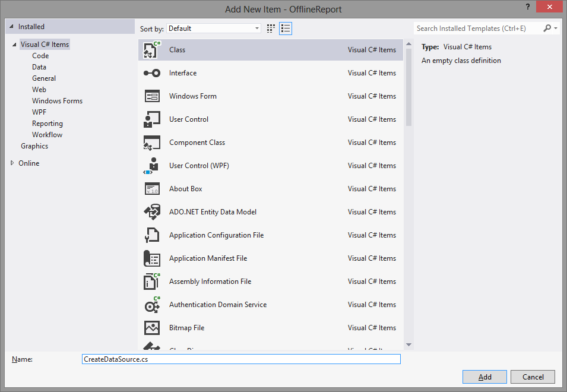
Task: Click the Add button
Action: tap(484, 377)
